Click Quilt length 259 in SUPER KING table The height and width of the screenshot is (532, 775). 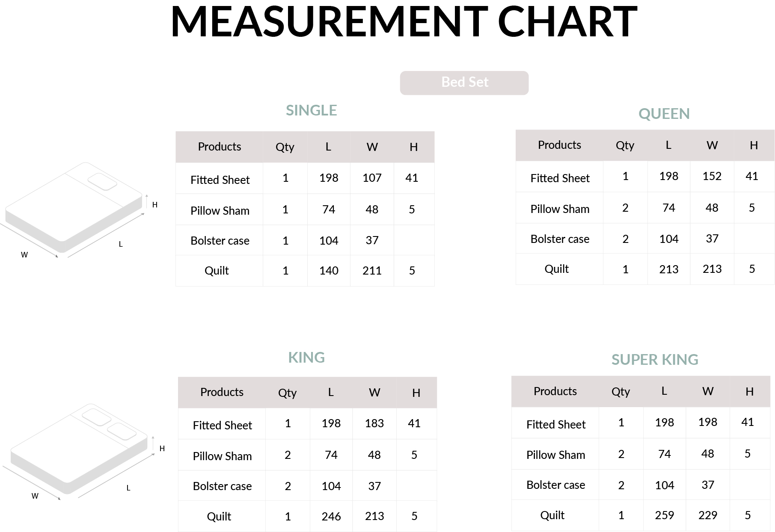coord(664,515)
